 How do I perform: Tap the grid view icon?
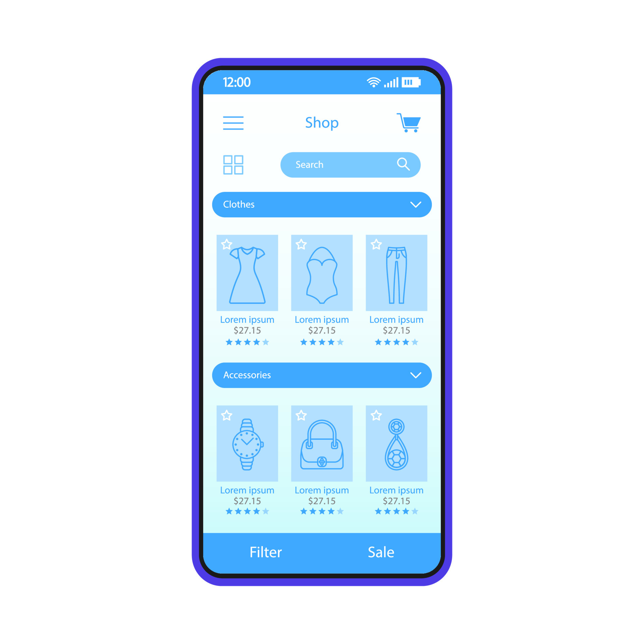point(233,165)
